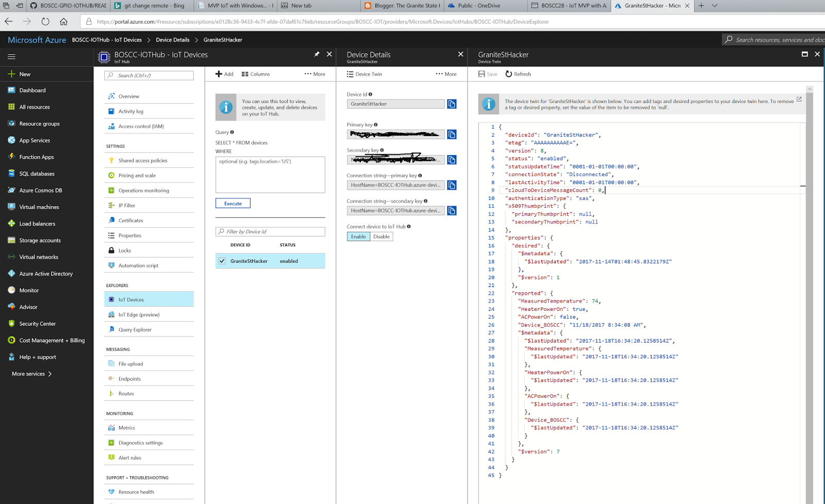Go to Device Details breadcrumb

(173, 40)
